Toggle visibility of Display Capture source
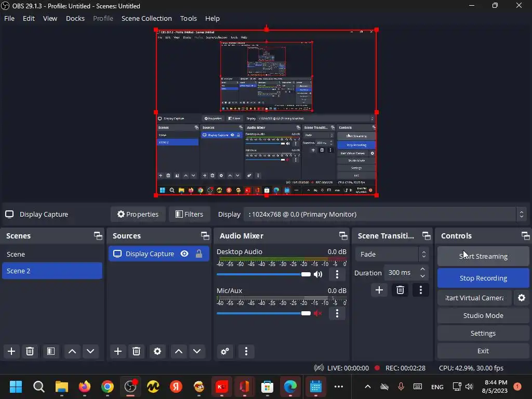This screenshot has width=532, height=399. tap(184, 254)
